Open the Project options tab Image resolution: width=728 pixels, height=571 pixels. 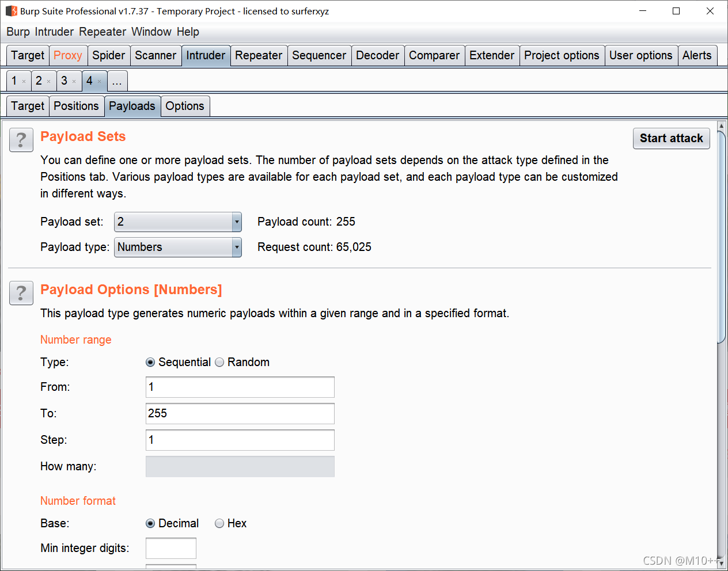coord(562,55)
